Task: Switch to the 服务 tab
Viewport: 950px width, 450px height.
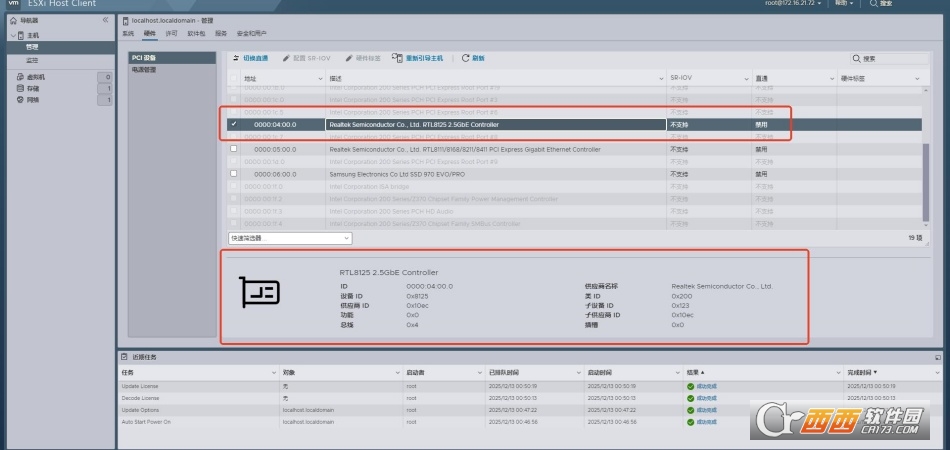Action: click(x=221, y=33)
